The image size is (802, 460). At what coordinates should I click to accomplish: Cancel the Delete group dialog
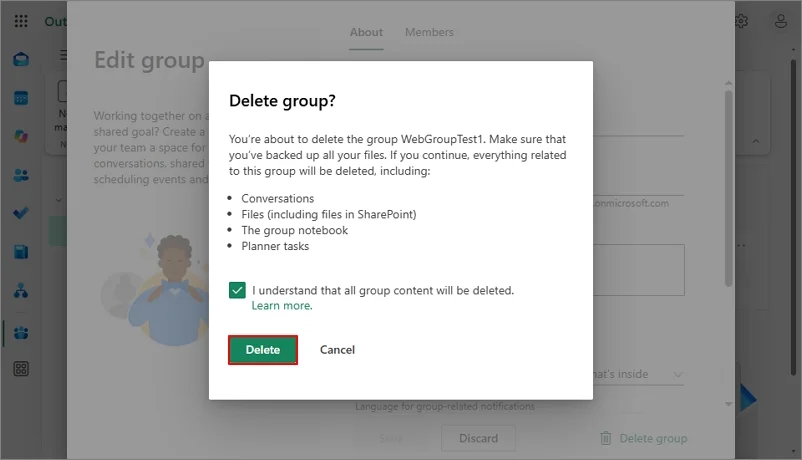pos(337,350)
